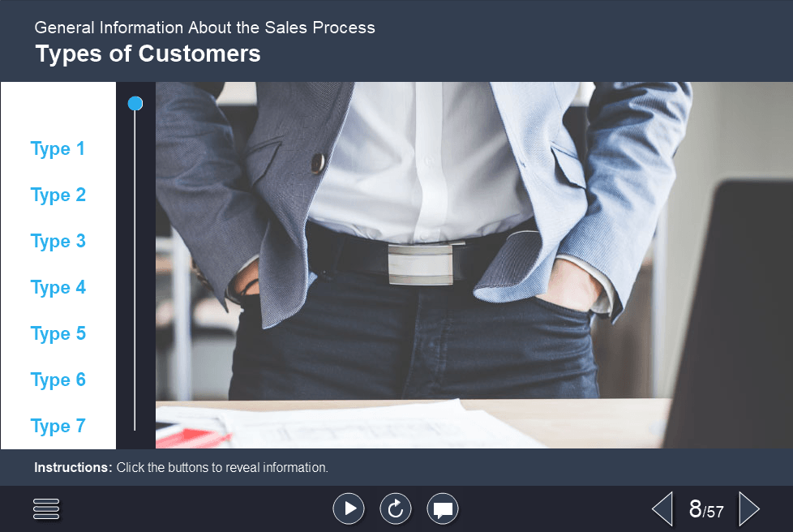Reveal information for Type 2
Screen dimensions: 793x532
[58, 195]
